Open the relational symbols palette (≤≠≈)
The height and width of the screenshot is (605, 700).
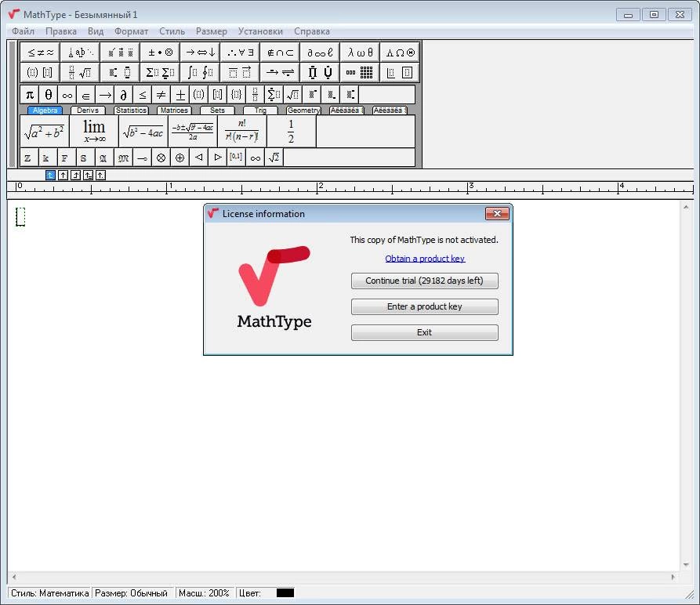pyautogui.click(x=40, y=53)
